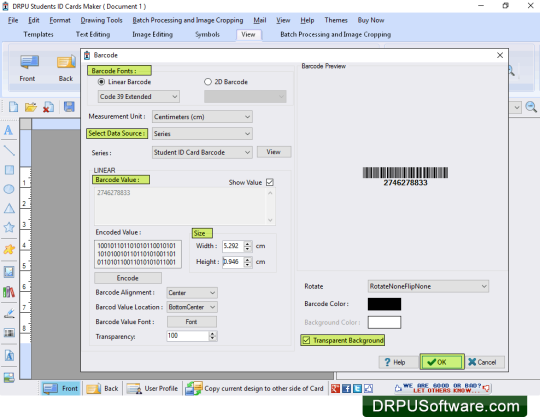This screenshot has width=540, height=417.
Task: Select the Watermark tool icon
Action: (x=9, y=355)
